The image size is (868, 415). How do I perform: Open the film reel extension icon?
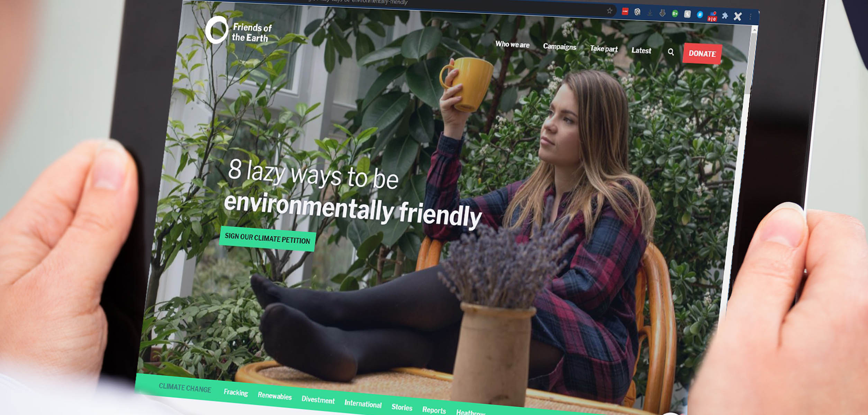pyautogui.click(x=637, y=12)
